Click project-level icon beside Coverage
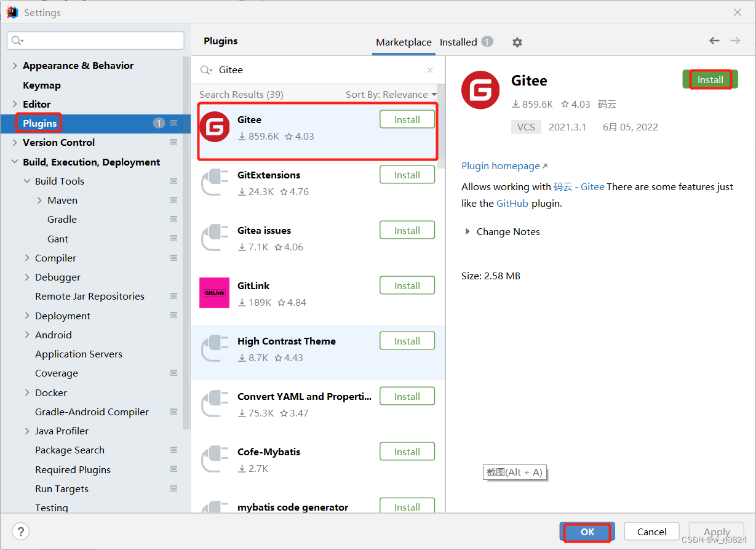Viewport: 756px width, 550px height. point(174,373)
